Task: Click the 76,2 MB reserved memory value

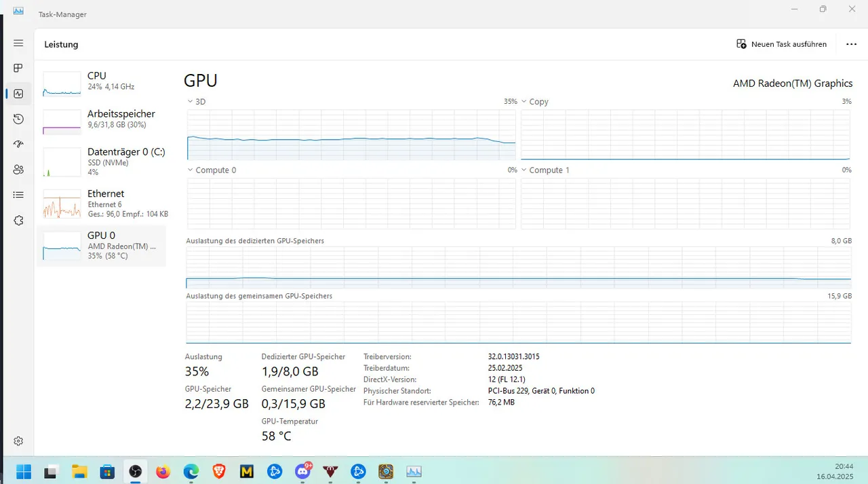Action: coord(501,403)
